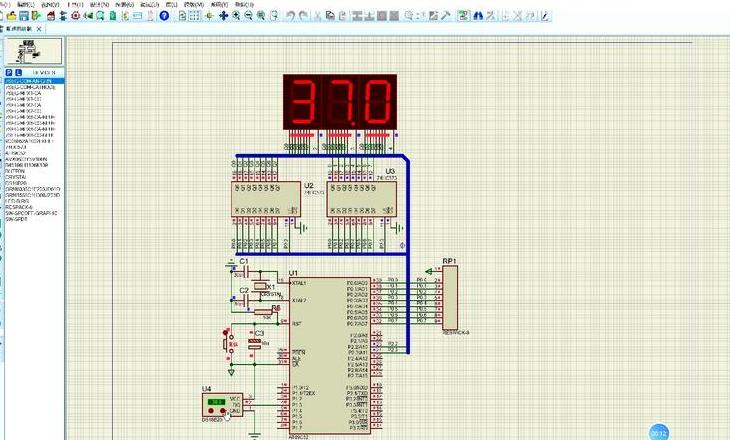Click the Block Copy toolbar icon
The image size is (730, 440).
[358, 16]
